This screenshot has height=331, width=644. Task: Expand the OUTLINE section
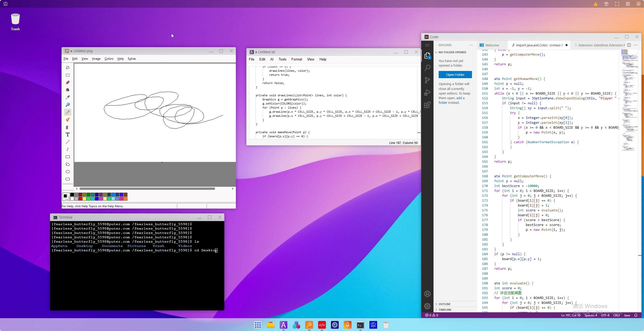coord(444,304)
